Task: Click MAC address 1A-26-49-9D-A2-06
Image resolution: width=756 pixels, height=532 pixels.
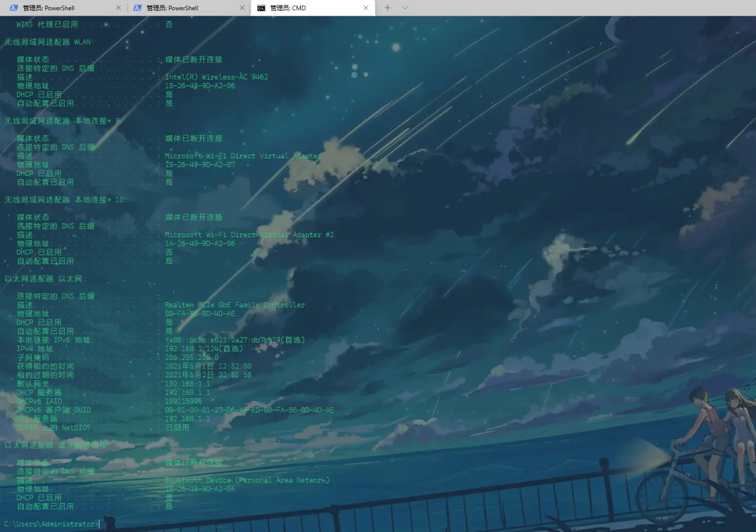Action: tap(200, 244)
